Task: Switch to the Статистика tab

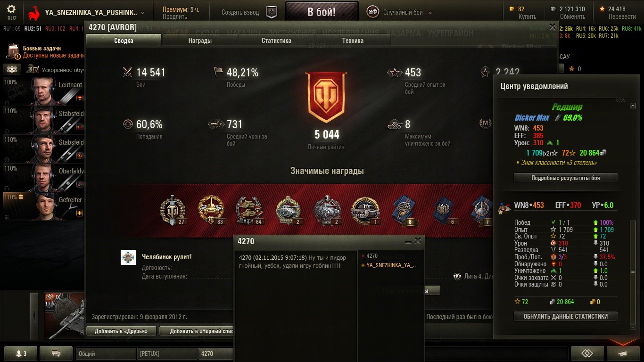Action: click(x=276, y=41)
